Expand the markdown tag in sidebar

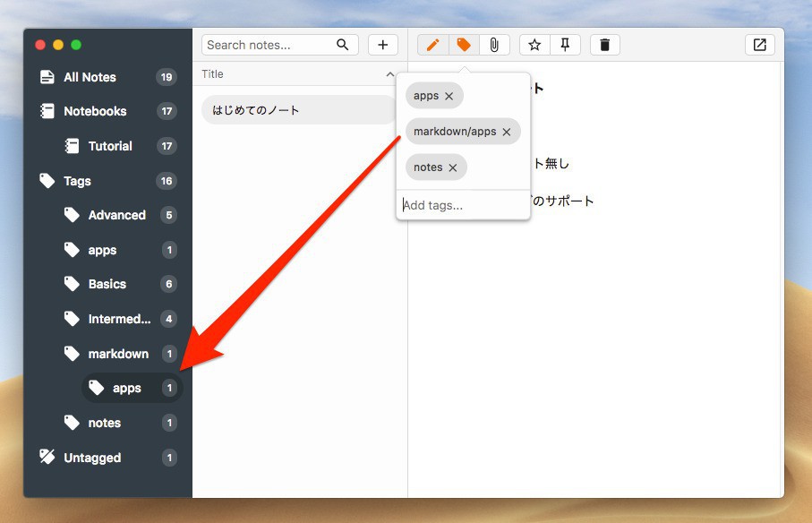117,354
